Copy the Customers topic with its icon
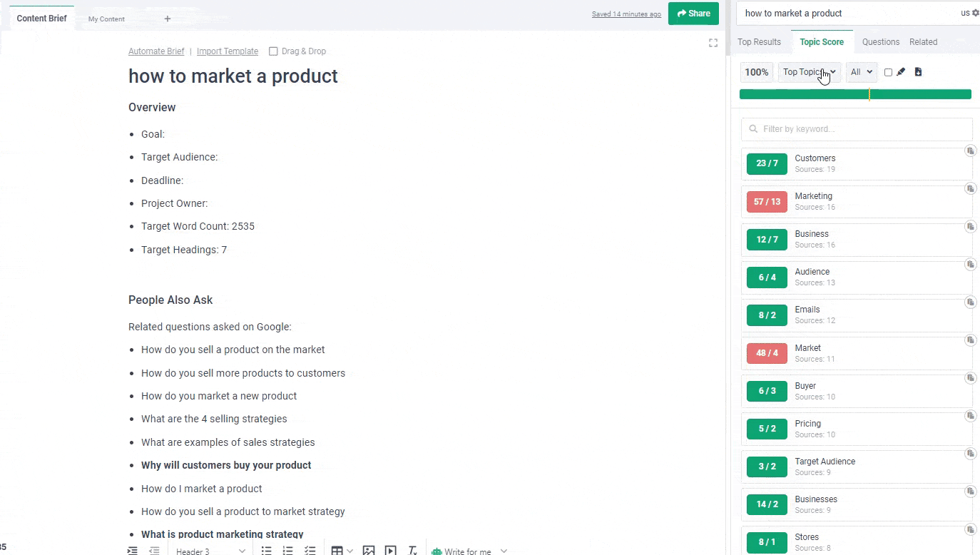The width and height of the screenshot is (980, 555). point(970,151)
